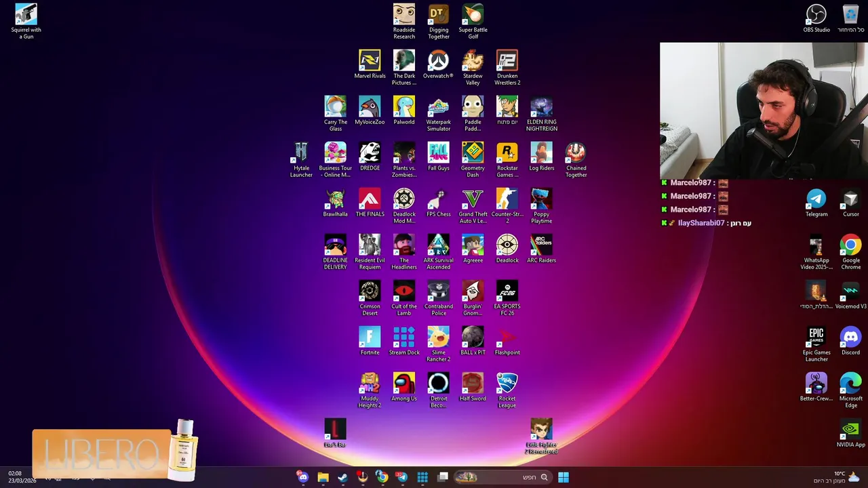Launch Roadside Research from the desktop
This screenshot has width=868, height=488.
pyautogui.click(x=404, y=21)
